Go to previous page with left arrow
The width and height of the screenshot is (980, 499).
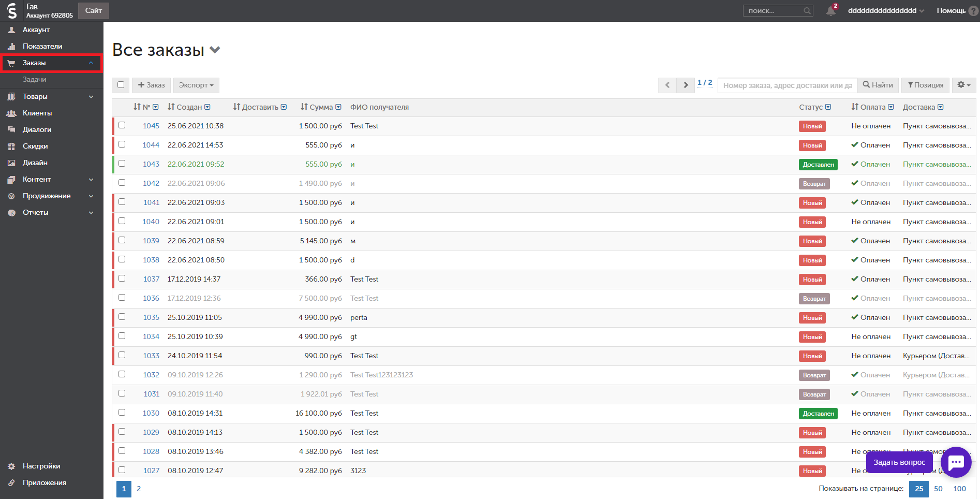pyautogui.click(x=667, y=85)
